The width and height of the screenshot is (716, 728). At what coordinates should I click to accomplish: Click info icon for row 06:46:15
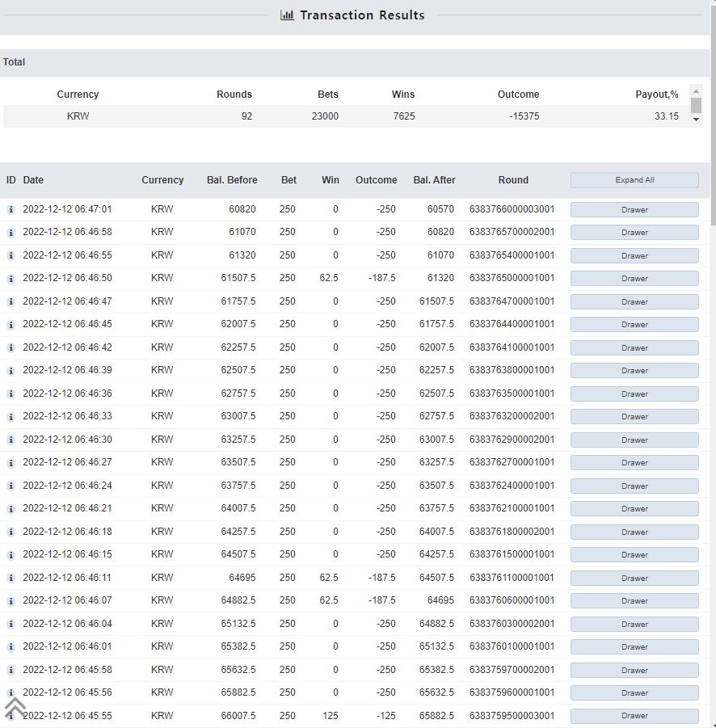(11, 555)
